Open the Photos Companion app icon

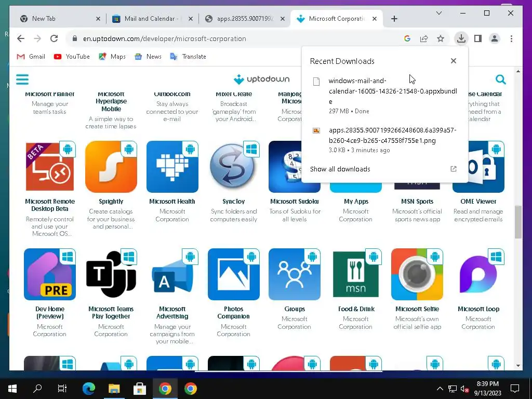point(233,274)
